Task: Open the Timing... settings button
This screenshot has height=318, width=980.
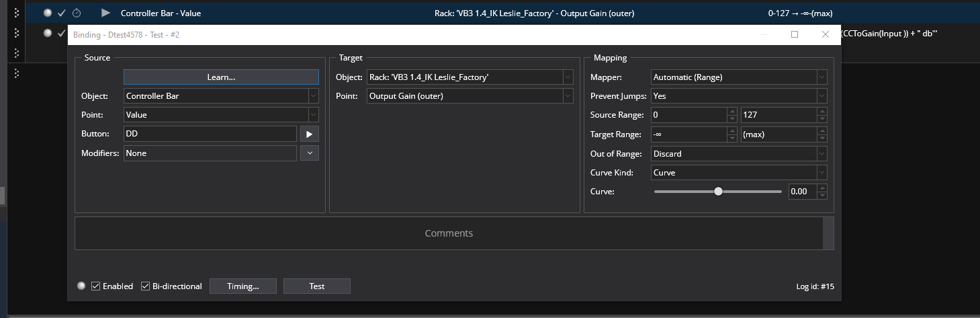Action: [x=242, y=286]
